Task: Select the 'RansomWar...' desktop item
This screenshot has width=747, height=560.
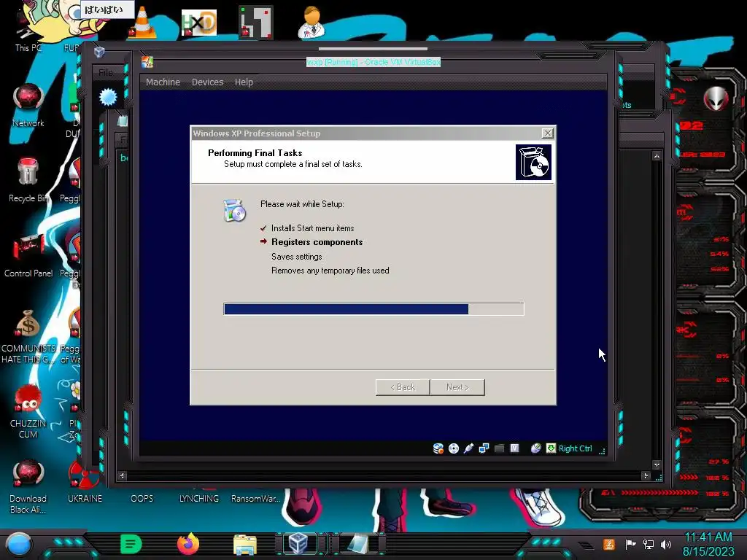Action: click(256, 498)
